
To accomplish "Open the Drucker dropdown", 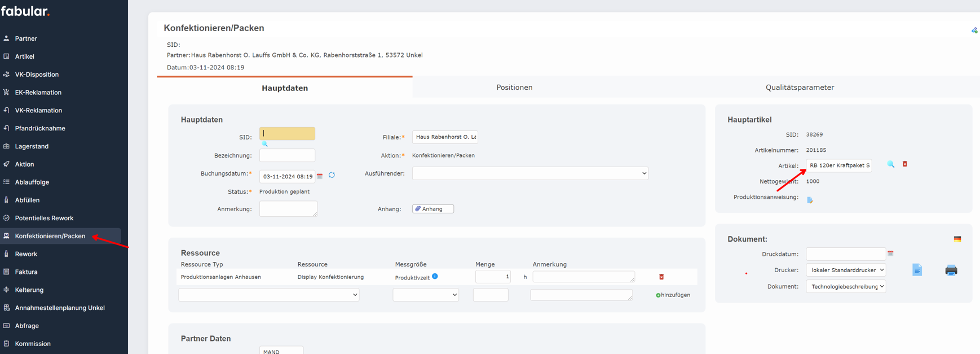I will 845,270.
